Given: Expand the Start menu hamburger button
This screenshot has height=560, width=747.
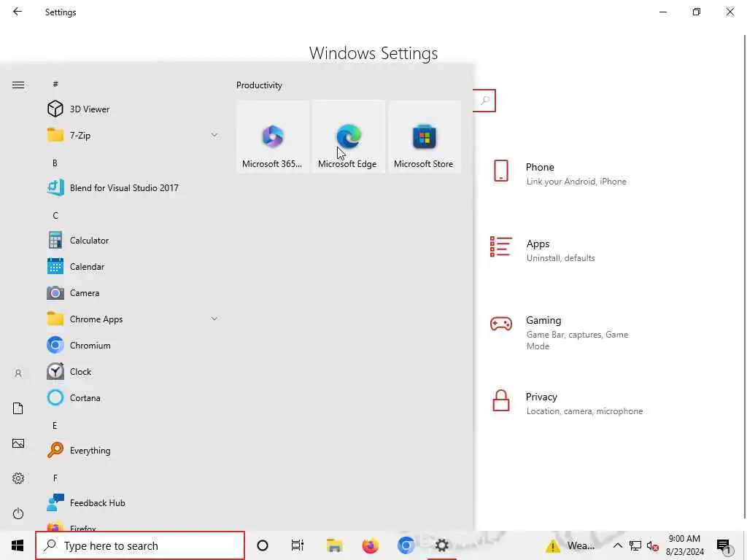Looking at the screenshot, I should [18, 85].
